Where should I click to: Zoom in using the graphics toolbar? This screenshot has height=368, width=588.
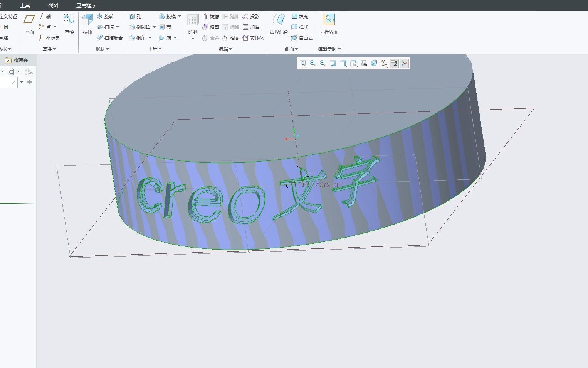(313, 63)
